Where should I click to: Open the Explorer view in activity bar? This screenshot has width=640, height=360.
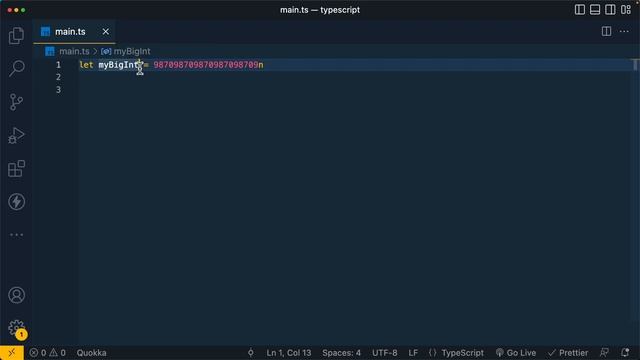[x=16, y=36]
